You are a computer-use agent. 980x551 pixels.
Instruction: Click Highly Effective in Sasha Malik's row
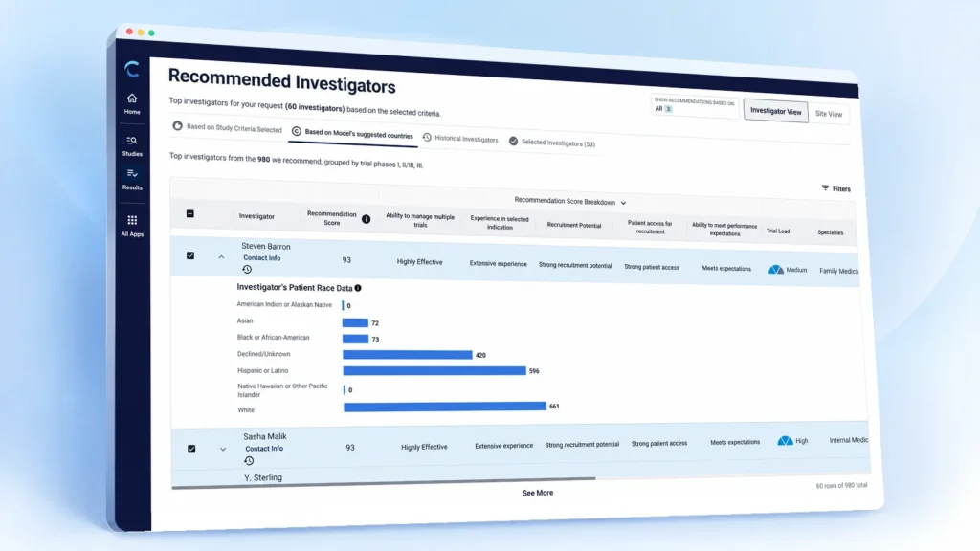coord(424,447)
